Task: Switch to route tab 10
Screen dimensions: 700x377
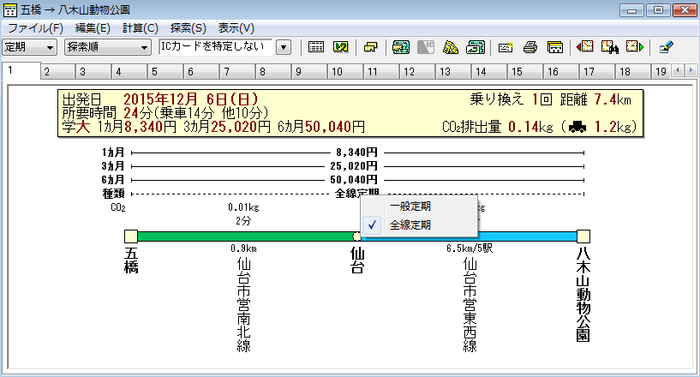Action: (x=346, y=72)
